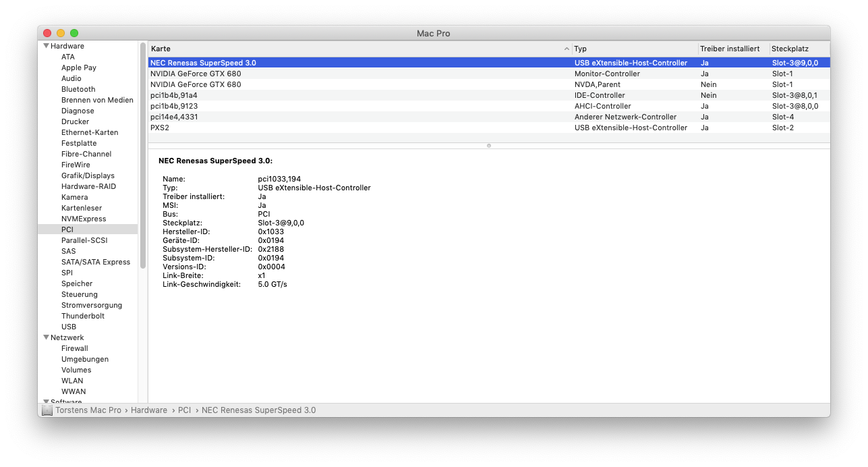The width and height of the screenshot is (868, 467).
Task: Select the PXS2 card row
Action: [x=489, y=128]
